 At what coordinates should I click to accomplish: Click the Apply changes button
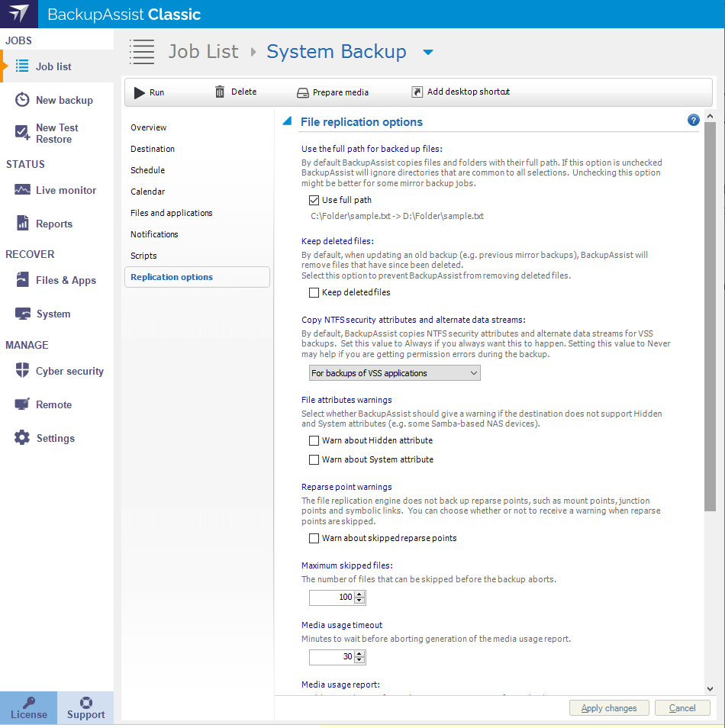tap(608, 708)
